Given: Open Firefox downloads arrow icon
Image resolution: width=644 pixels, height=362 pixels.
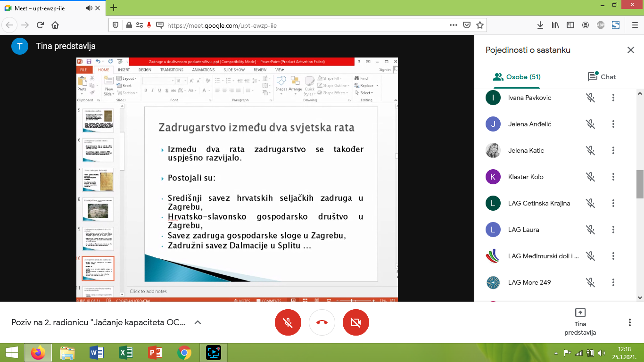Looking at the screenshot, I should tap(540, 25).
